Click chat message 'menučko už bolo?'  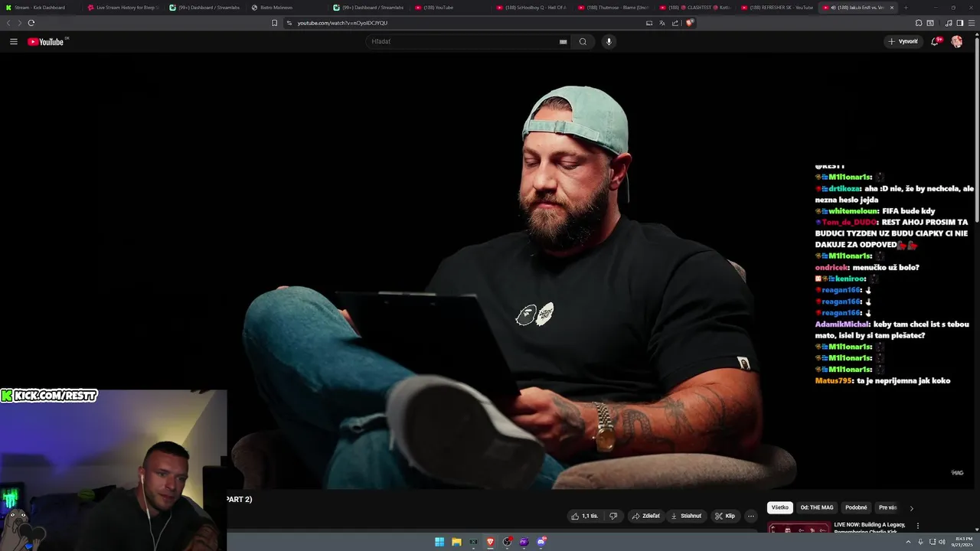pos(886,268)
